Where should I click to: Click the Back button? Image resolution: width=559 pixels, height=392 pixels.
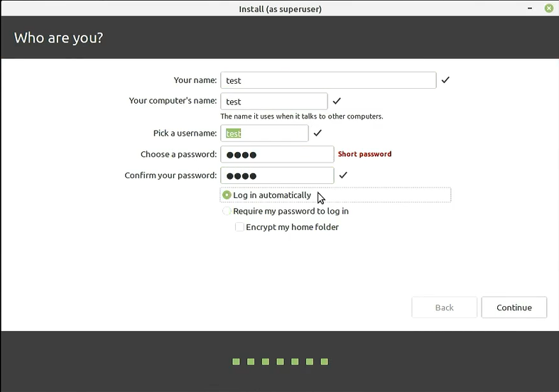[x=444, y=307]
